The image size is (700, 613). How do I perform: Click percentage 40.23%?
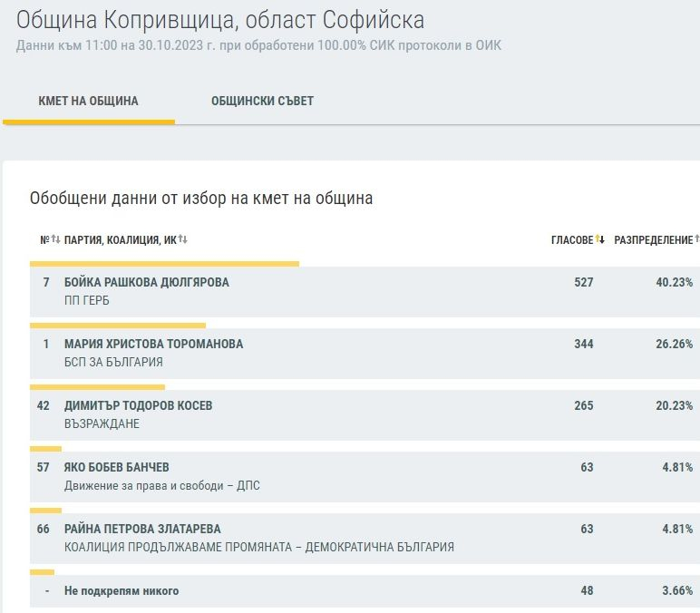[674, 282]
